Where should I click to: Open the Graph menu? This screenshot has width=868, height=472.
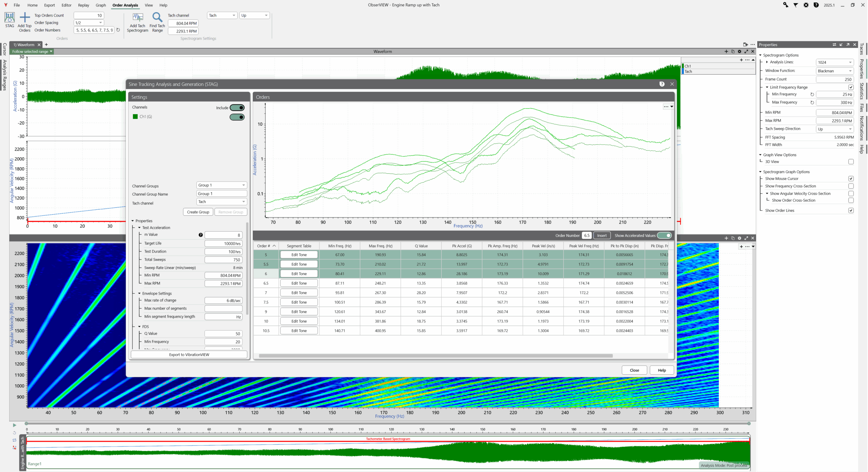click(101, 5)
